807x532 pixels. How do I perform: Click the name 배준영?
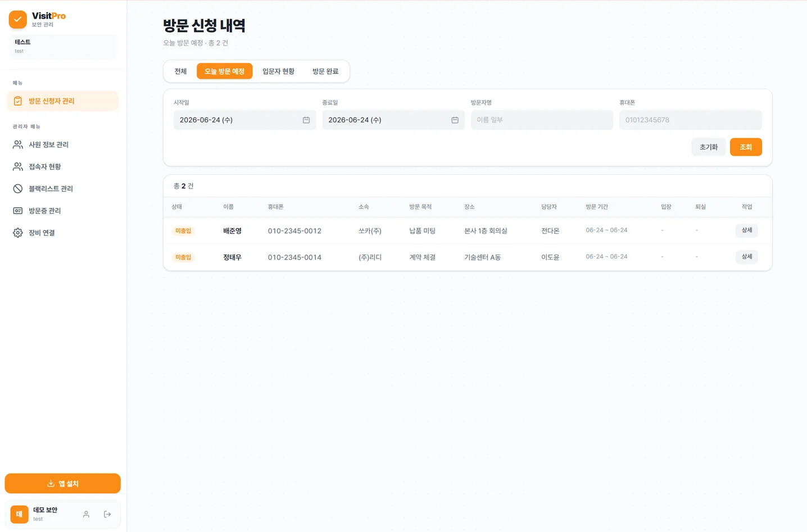232,231
